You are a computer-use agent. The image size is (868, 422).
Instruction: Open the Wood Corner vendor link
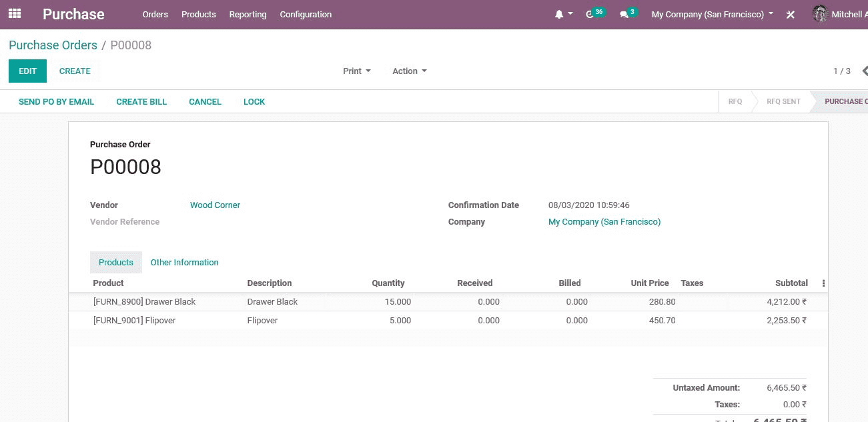click(215, 205)
